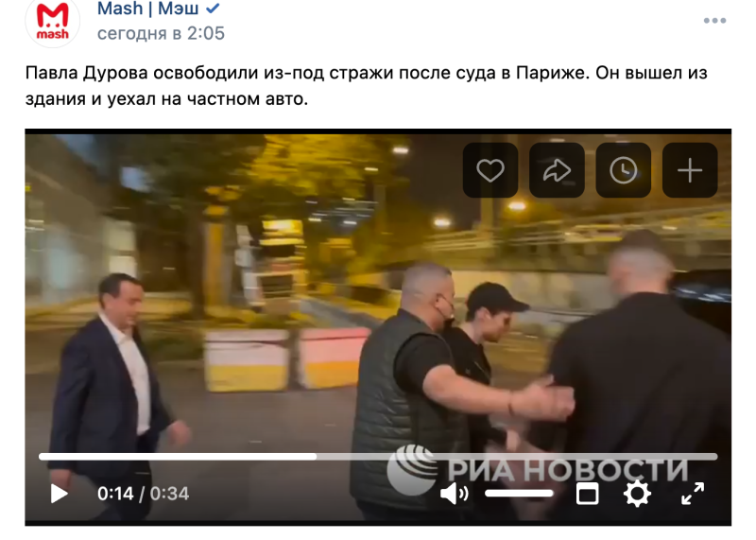This screenshot has width=756, height=540.
Task: Click the video time indicator 0:14 / 0:34
Action: [144, 494]
